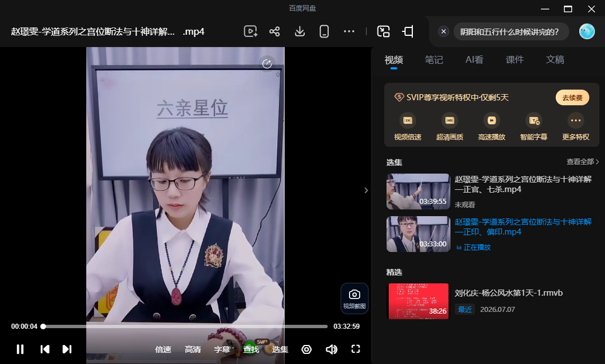Click the 未观看 status text
This screenshot has height=364, width=605.
coord(464,205)
